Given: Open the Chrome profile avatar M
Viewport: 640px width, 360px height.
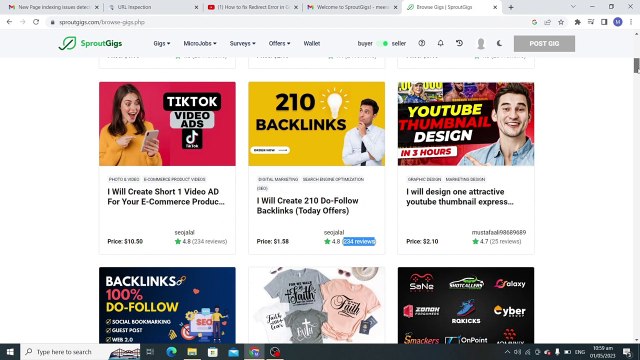Looking at the screenshot, I should [618, 22].
